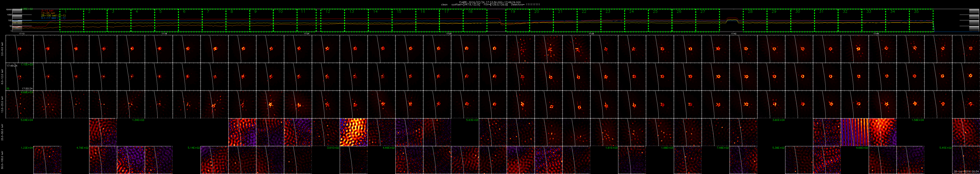Click the 4.79E+02 value label

tap(83, 148)
